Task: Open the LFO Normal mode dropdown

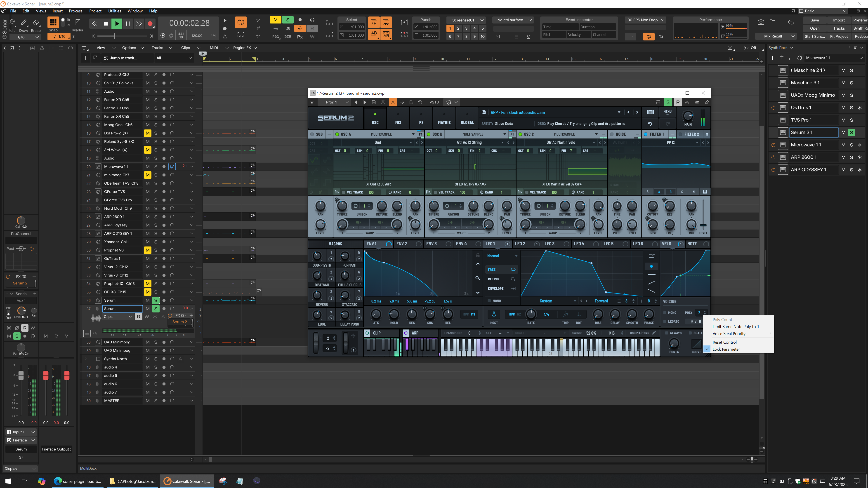Action: 502,256
